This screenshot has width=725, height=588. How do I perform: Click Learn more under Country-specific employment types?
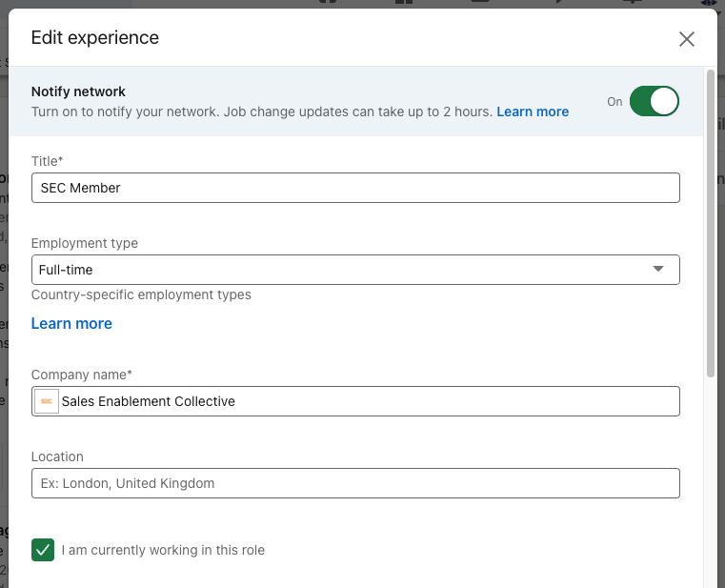click(x=71, y=323)
